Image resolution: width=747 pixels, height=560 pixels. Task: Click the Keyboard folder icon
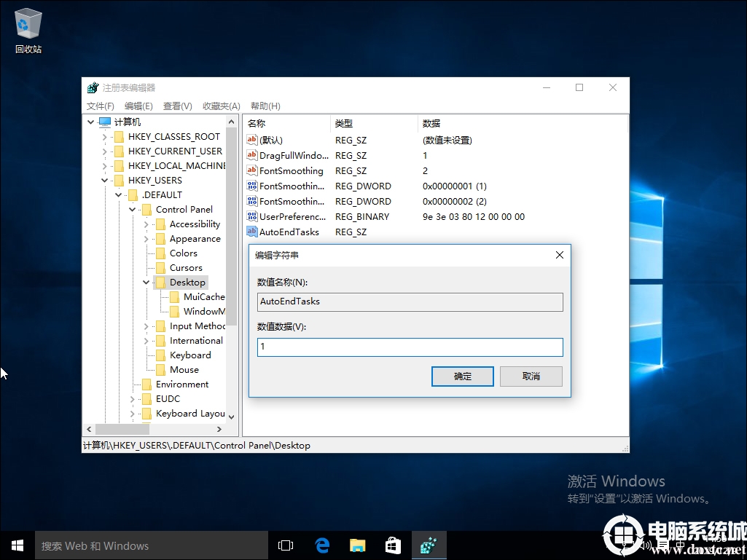point(160,355)
